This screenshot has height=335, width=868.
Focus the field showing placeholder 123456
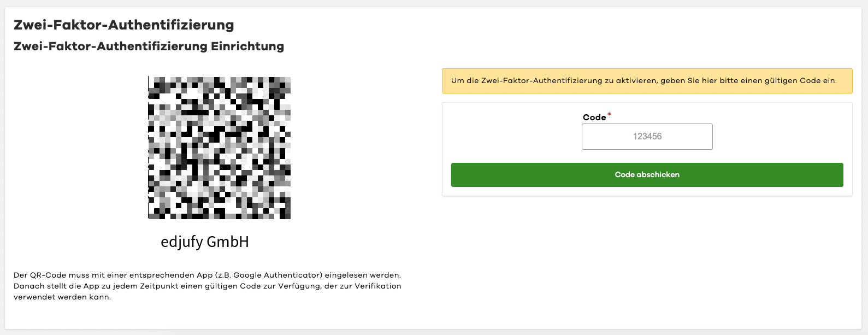tap(647, 137)
